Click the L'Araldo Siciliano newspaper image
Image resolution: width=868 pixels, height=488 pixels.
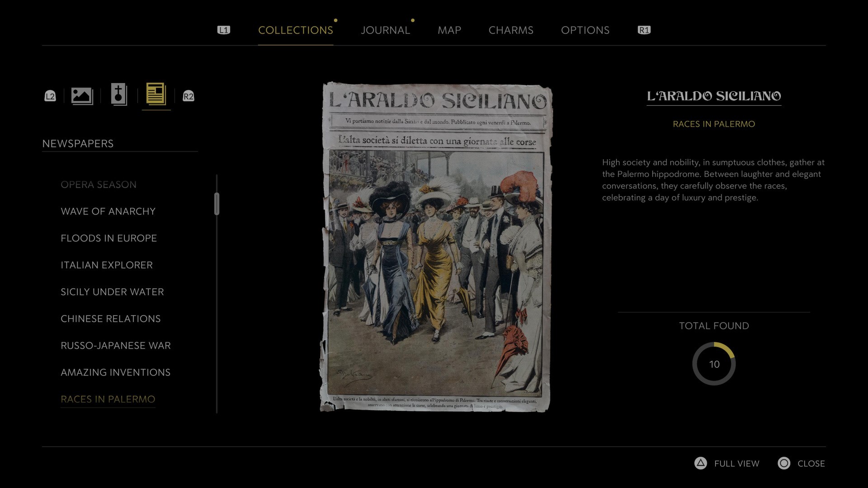pos(436,247)
